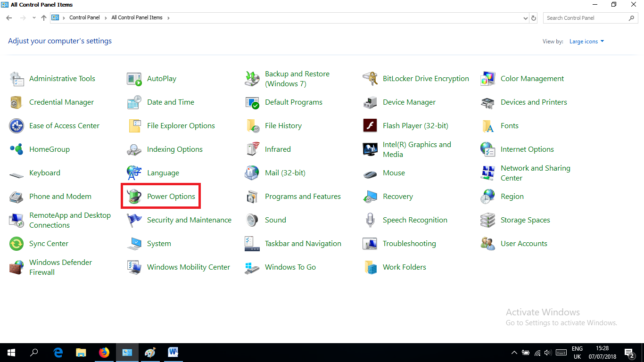Open the Device Manager icon
This screenshot has height=362, width=644.
[x=370, y=102]
